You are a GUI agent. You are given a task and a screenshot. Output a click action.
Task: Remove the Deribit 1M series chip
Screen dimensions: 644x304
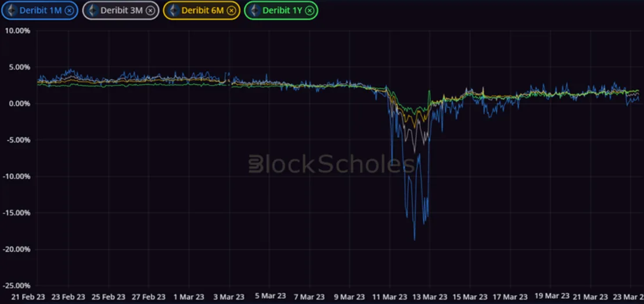point(70,10)
